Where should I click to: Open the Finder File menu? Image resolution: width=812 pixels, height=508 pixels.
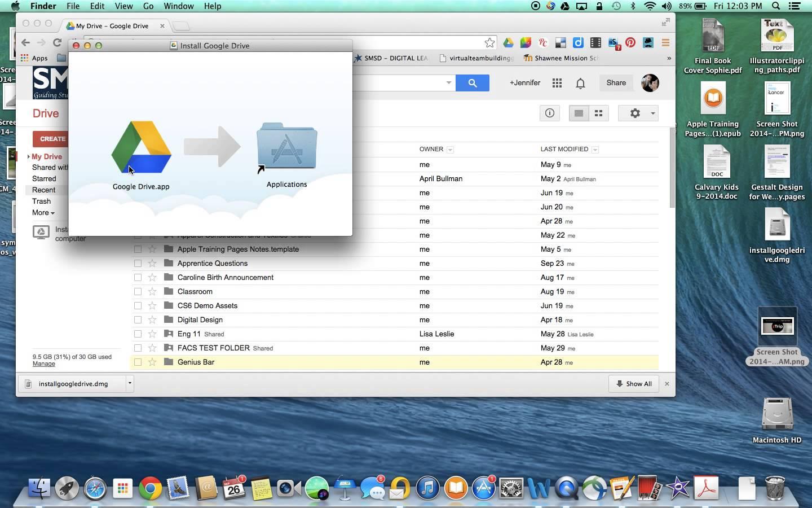[73, 6]
